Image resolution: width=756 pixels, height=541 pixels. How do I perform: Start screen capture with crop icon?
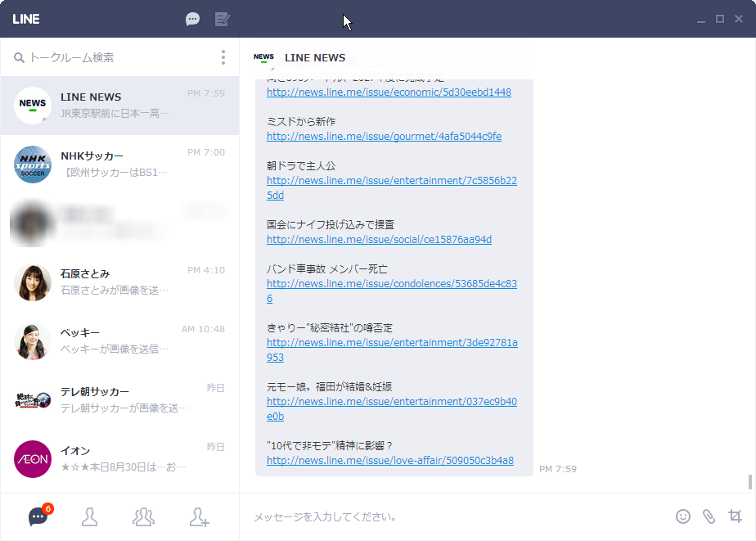point(735,516)
